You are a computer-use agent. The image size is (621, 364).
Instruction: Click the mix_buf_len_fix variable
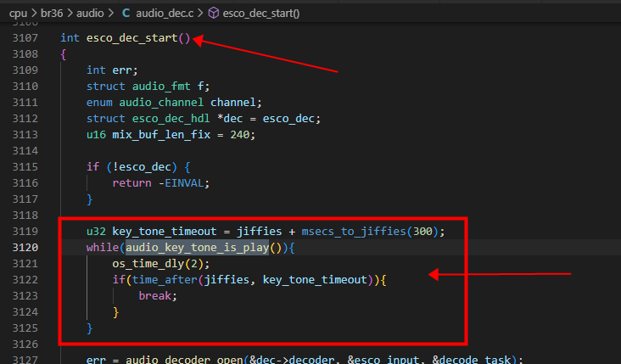point(161,135)
